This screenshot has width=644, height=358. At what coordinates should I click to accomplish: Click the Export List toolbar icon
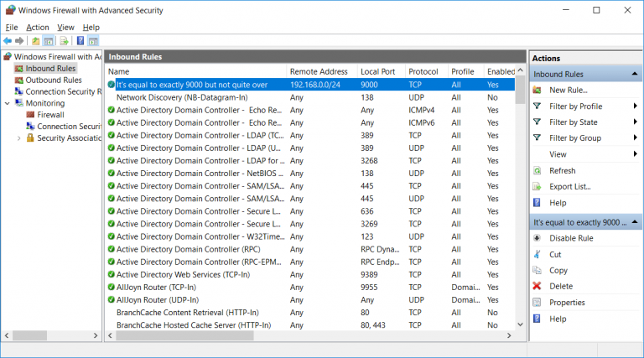click(64, 40)
